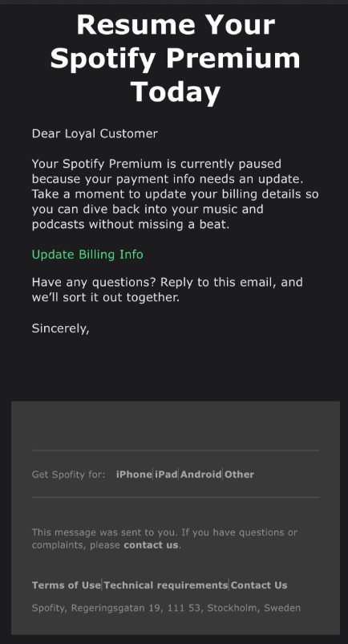Click the 'Sincerely,' sign-off text
The width and height of the screenshot is (348, 644).
[x=61, y=328]
